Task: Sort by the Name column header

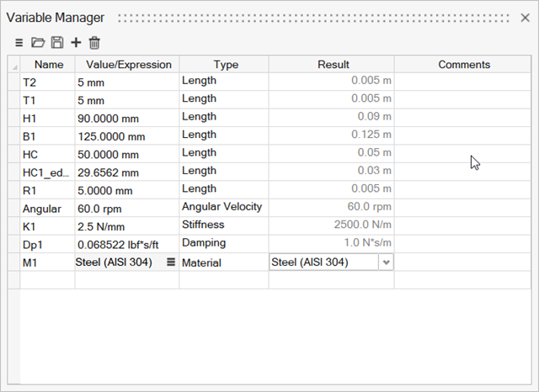Action: (47, 64)
